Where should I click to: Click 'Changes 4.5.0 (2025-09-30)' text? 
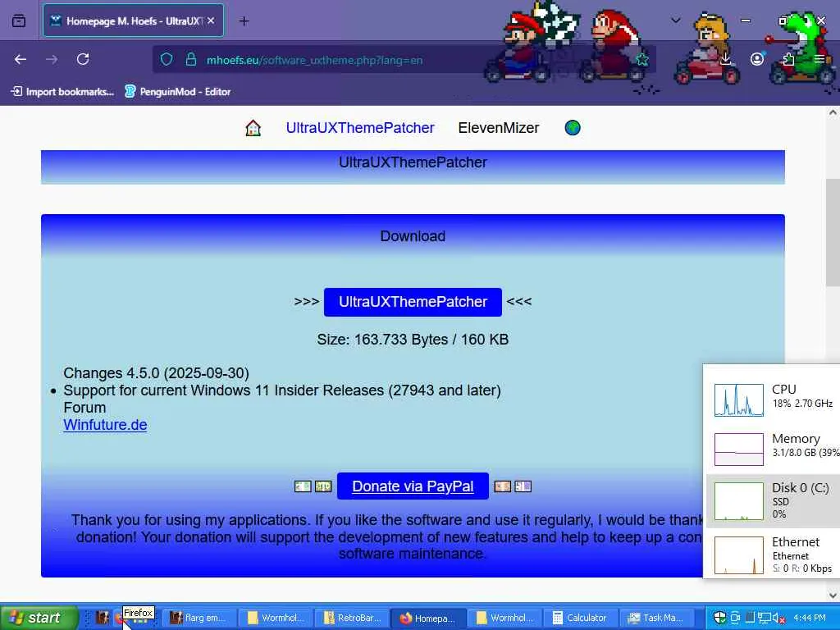click(156, 373)
